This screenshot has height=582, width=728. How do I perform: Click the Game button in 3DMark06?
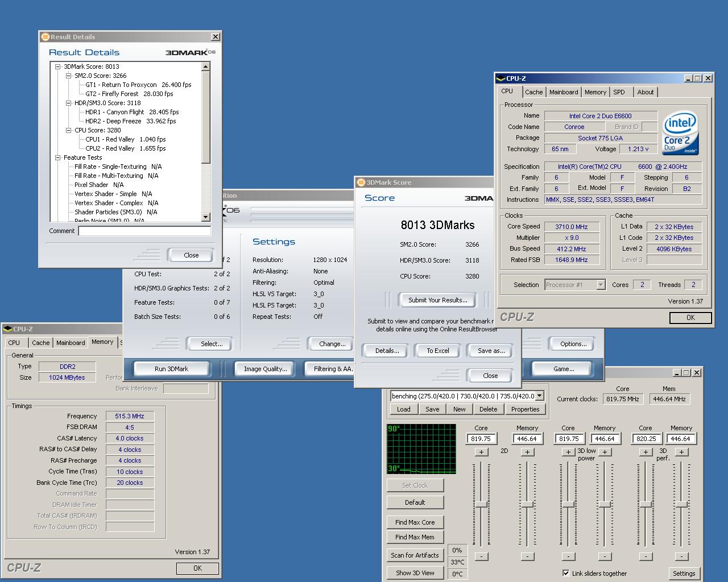[564, 369]
